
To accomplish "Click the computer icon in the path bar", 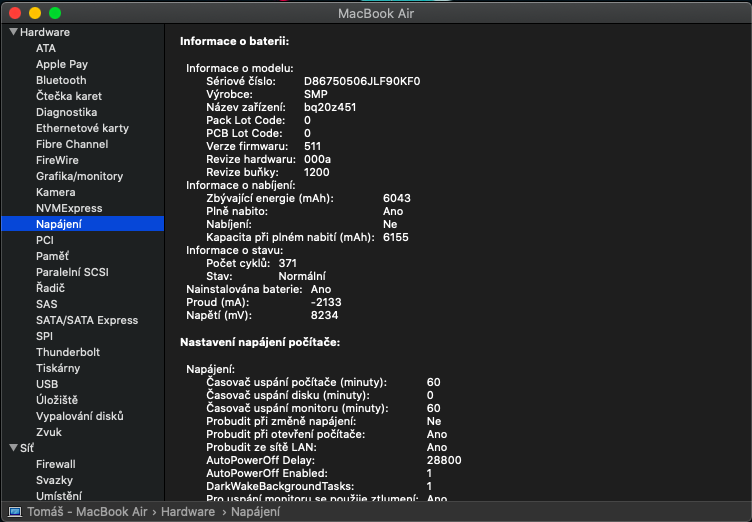I will (x=15, y=511).
